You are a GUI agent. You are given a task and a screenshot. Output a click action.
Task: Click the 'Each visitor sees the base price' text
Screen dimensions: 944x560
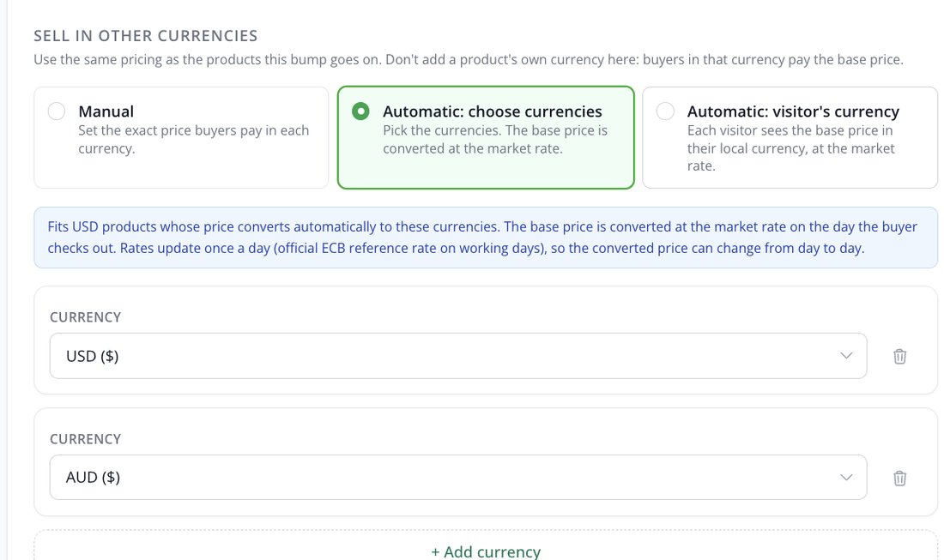click(790, 148)
